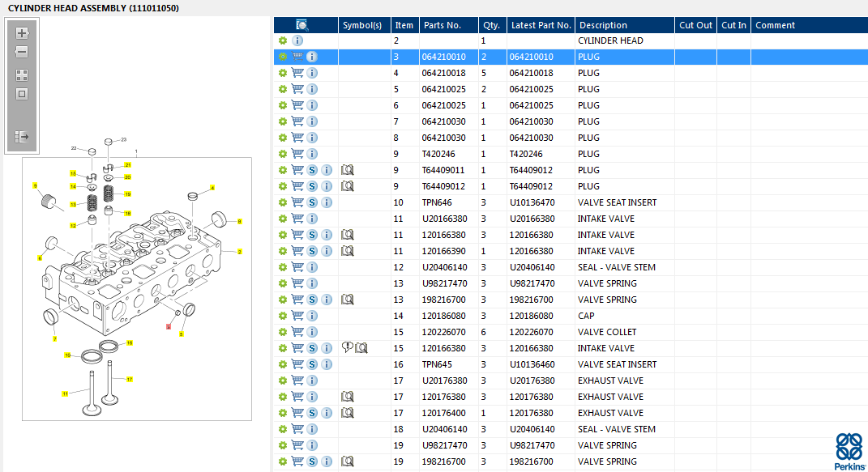Select callout 4 on the diagram

coord(212,188)
